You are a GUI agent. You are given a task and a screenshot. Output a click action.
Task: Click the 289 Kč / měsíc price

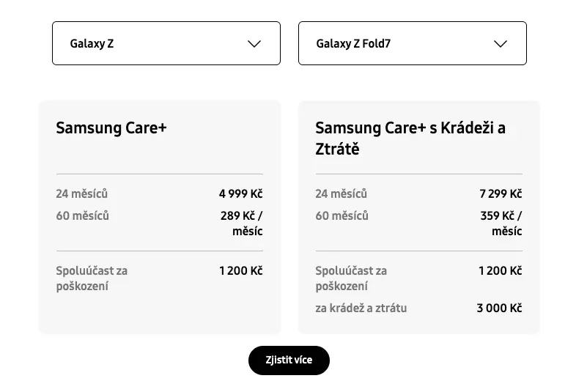pos(242,223)
